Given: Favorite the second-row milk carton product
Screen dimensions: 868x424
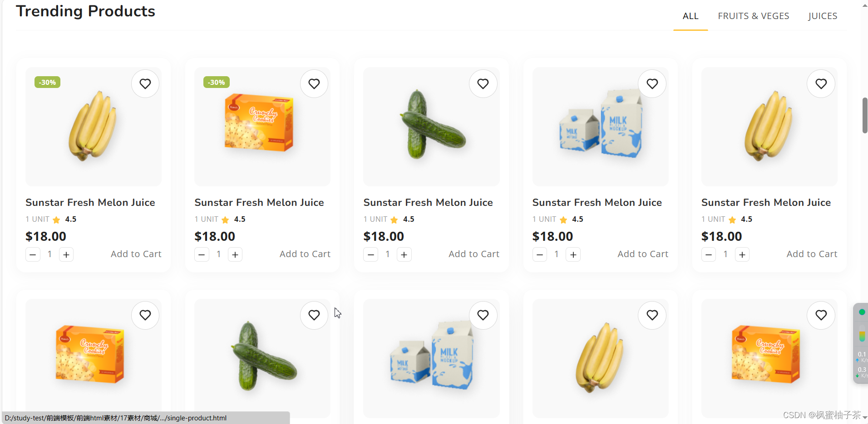Looking at the screenshot, I should (x=483, y=315).
